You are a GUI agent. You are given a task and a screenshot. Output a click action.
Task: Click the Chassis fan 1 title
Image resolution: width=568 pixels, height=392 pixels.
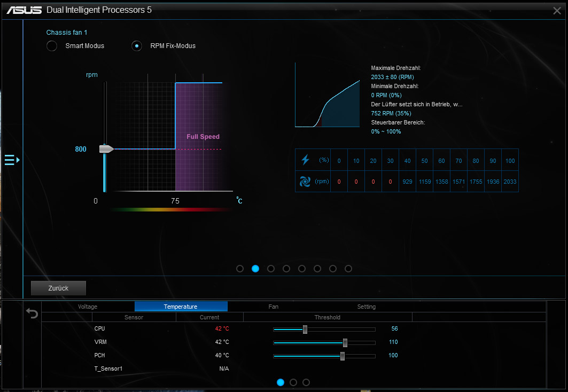67,33
